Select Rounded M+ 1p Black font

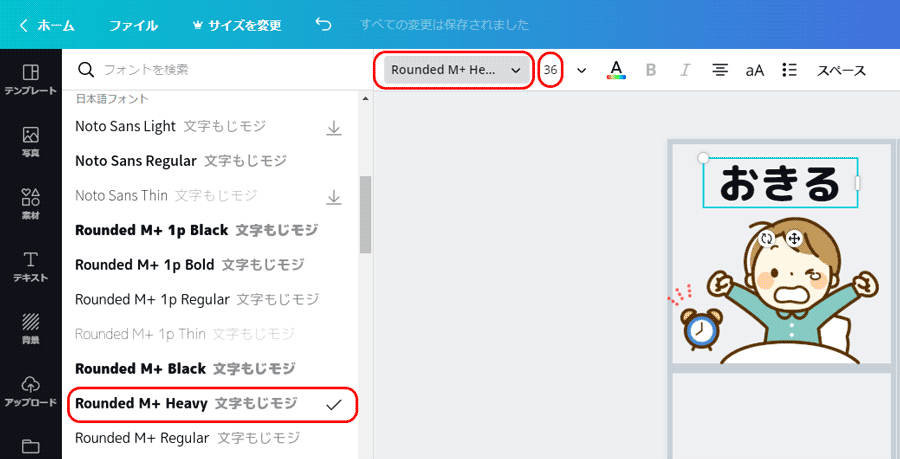210,230
